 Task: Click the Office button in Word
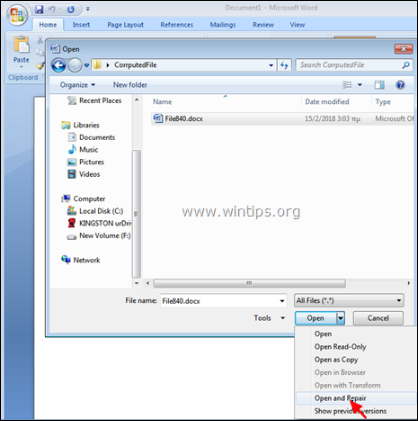point(17,15)
